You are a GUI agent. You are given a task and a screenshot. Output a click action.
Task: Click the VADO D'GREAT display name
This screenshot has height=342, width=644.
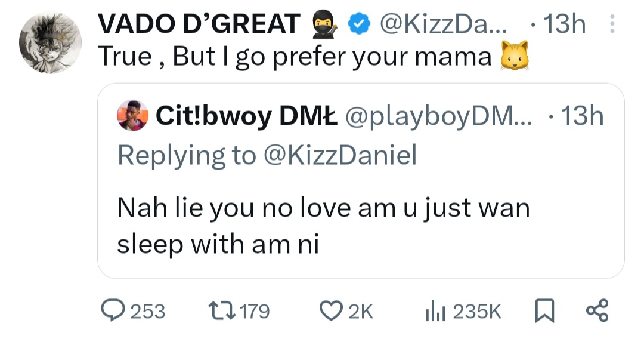(x=199, y=24)
